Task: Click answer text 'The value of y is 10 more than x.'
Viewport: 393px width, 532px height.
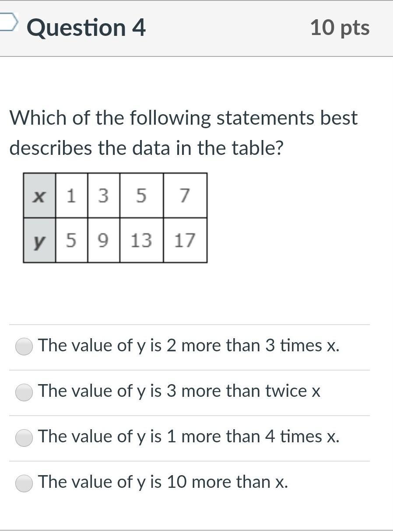Action: coord(163,482)
